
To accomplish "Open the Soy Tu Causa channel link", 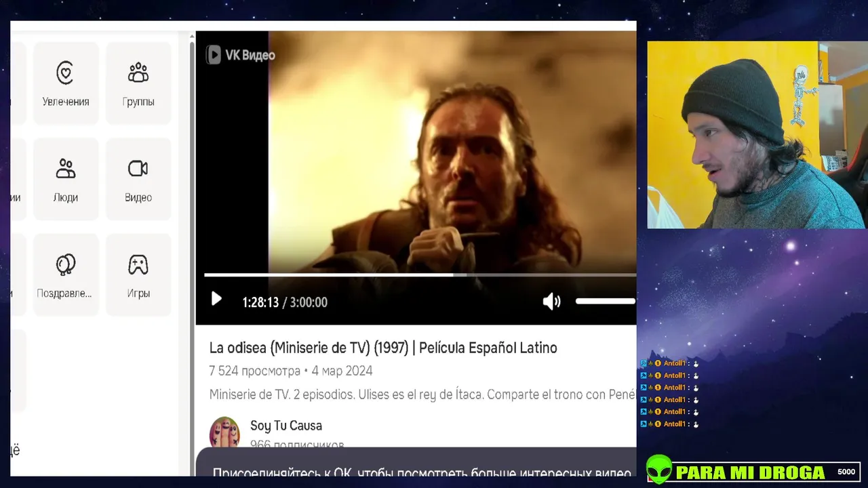I will click(x=286, y=426).
